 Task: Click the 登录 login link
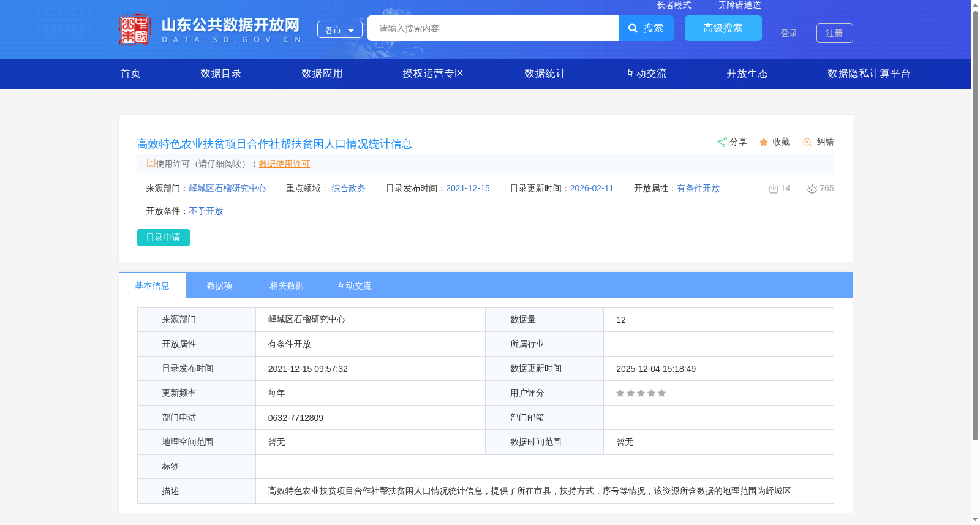click(x=789, y=33)
